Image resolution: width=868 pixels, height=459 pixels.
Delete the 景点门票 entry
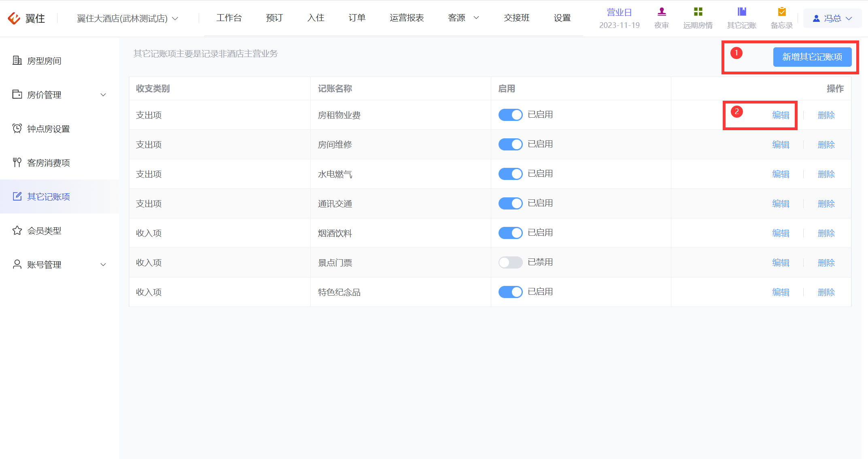click(826, 263)
